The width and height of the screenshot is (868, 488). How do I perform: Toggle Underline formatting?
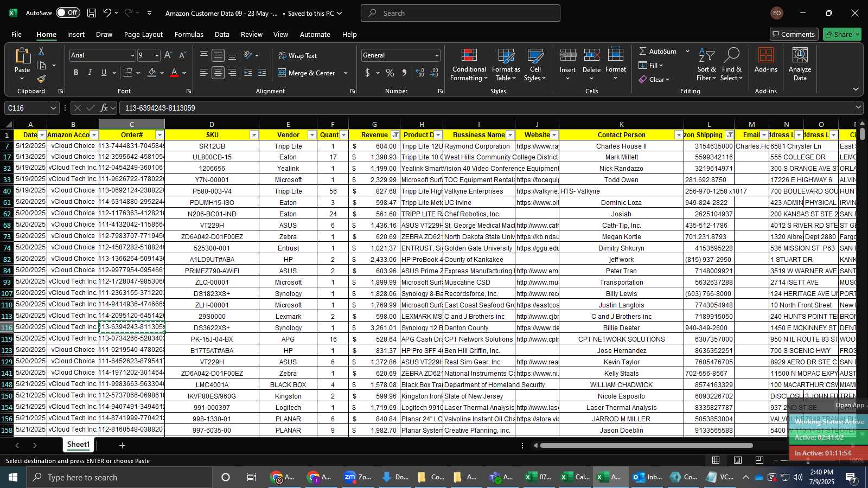[104, 73]
